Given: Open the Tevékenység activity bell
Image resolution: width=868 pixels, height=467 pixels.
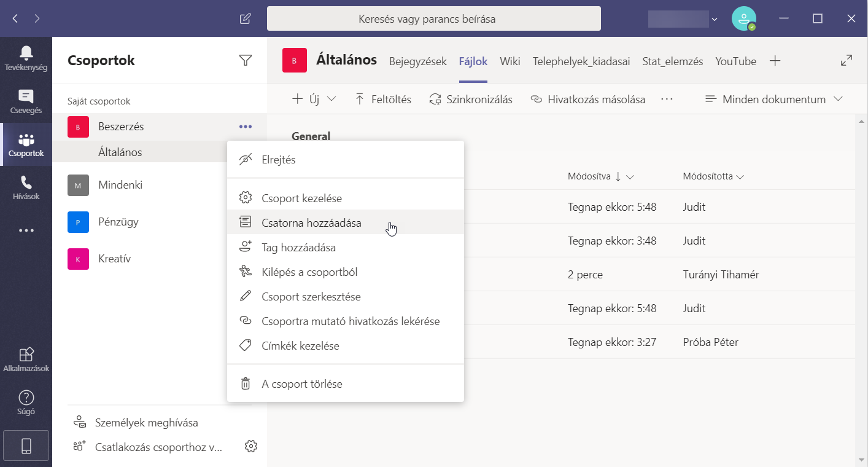Looking at the screenshot, I should click(x=26, y=58).
